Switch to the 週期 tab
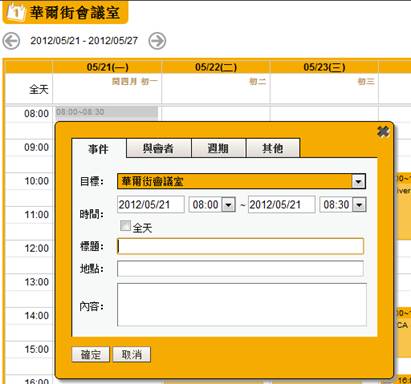411x384 pixels. (218, 148)
